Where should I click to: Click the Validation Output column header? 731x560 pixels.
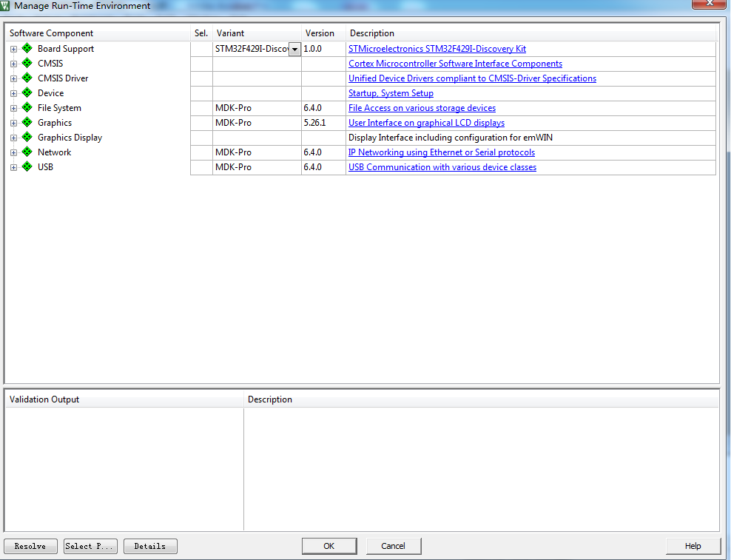point(124,399)
